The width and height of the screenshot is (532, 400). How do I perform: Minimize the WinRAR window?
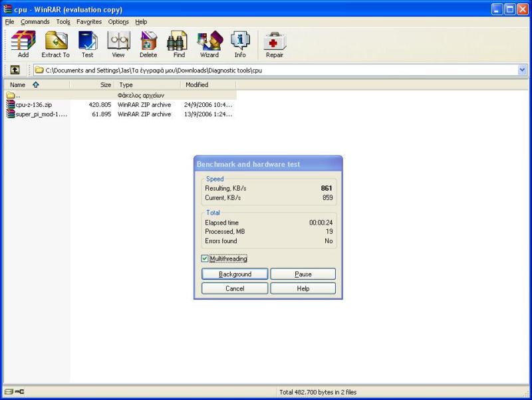(x=497, y=9)
